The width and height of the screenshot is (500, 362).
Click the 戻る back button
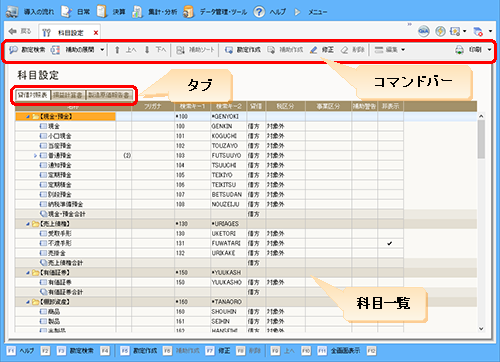20,31
